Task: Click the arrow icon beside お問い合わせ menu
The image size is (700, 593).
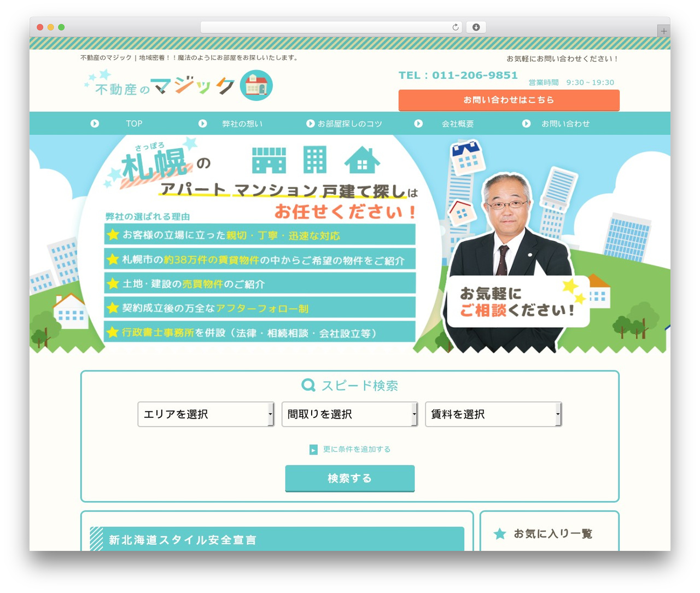Action: [x=526, y=124]
